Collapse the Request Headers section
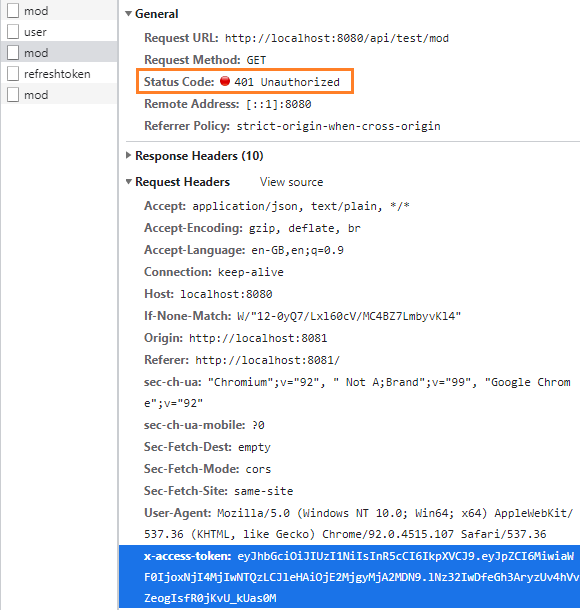 [128, 181]
